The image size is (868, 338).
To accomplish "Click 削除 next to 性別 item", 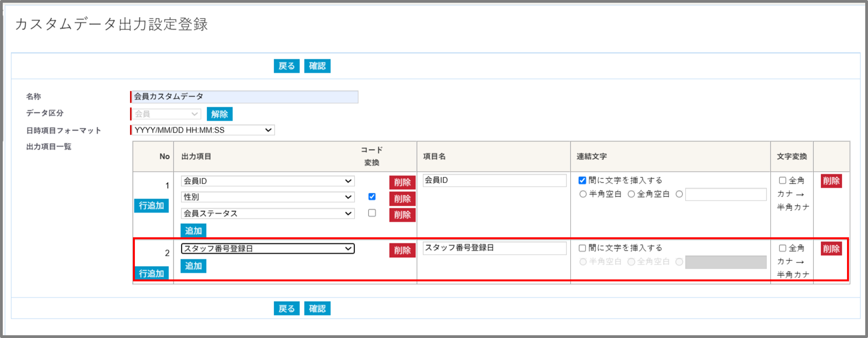I will coord(402,199).
